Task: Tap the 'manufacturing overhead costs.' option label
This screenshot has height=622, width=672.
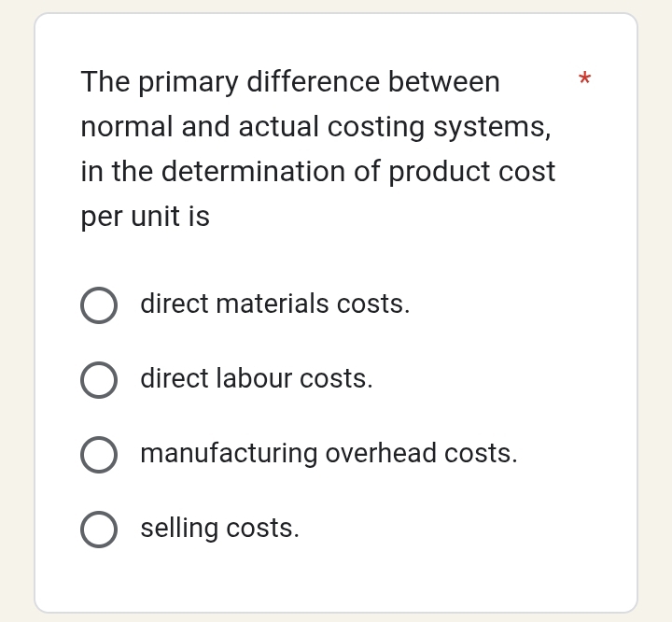Action: (329, 454)
